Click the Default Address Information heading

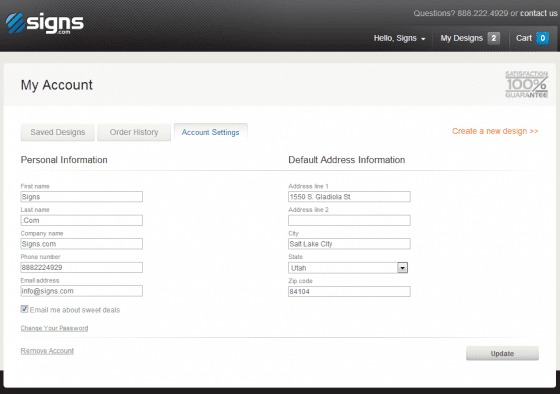[x=346, y=160]
